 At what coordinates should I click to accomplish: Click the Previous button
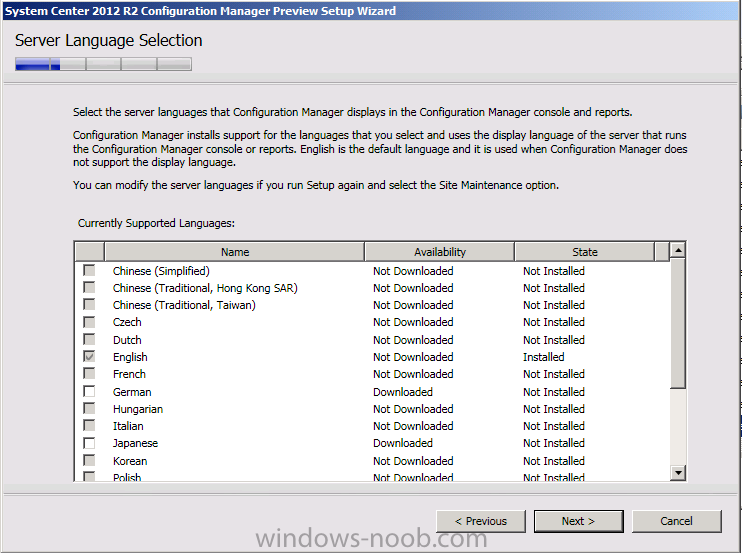481,521
